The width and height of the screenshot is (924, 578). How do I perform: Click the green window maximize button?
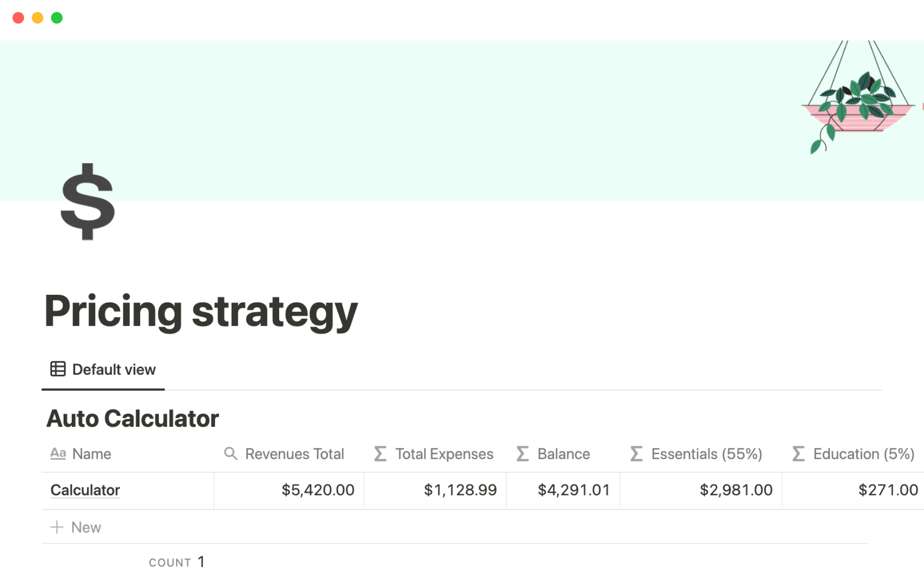click(57, 18)
